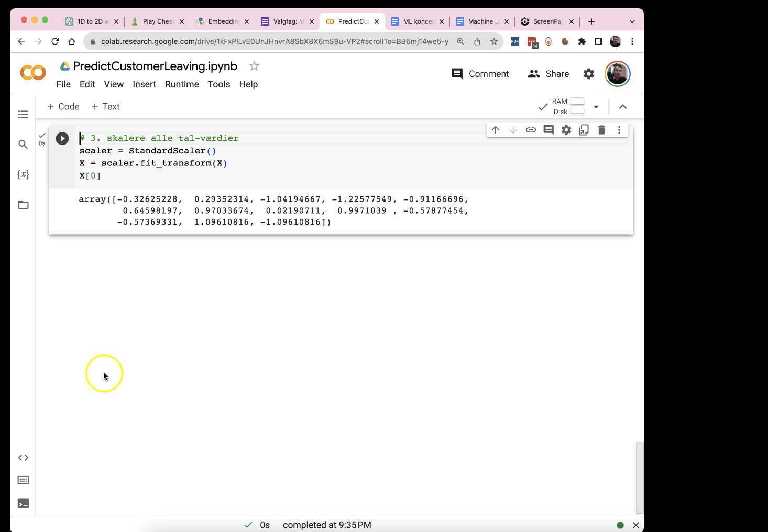Open the cell's three-dot actions menu
The image size is (768, 532).
[619, 130]
